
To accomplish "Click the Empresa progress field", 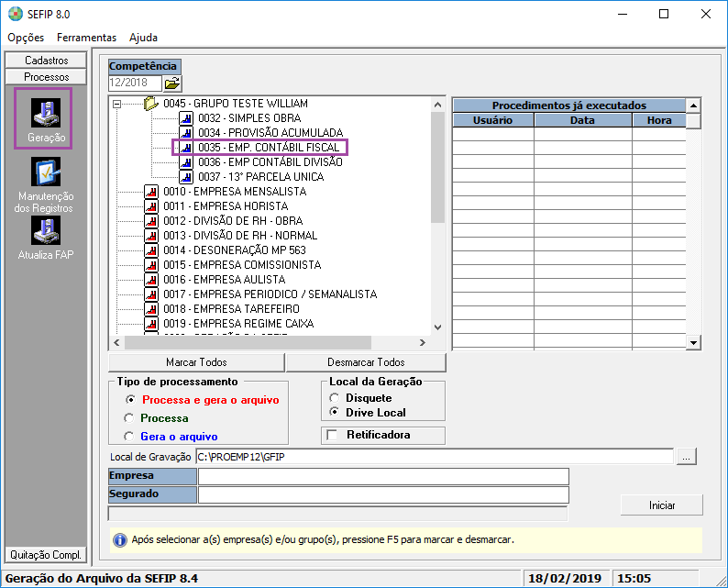I will click(x=383, y=476).
